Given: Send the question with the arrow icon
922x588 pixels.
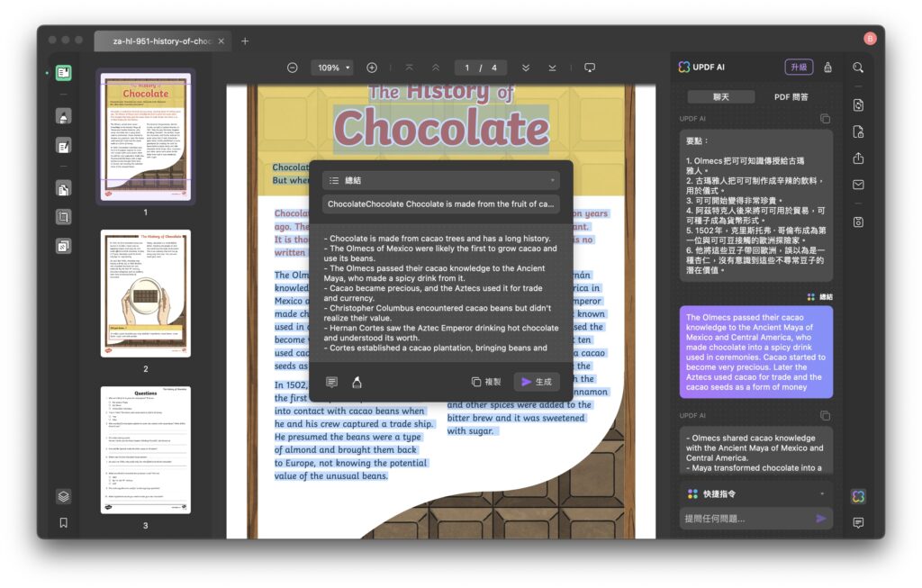Looking at the screenshot, I should point(821,519).
